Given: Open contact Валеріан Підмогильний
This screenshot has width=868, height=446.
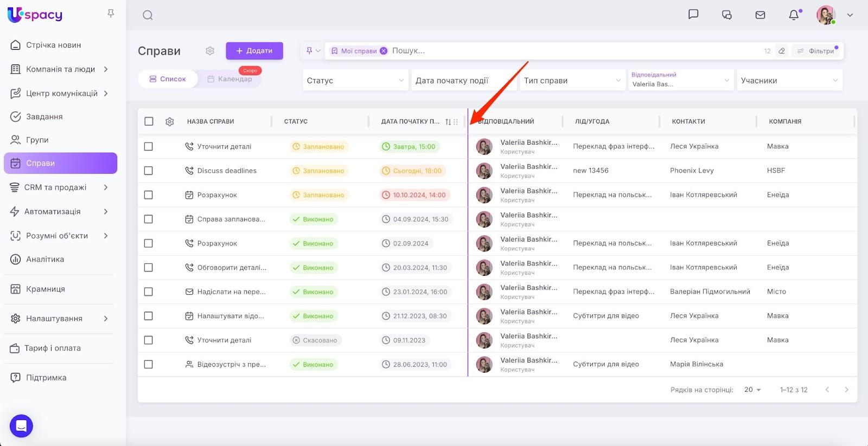Looking at the screenshot, I should (710, 292).
